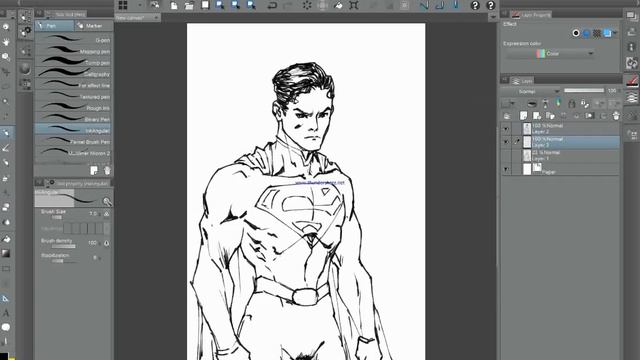
Task: Toggle visibility eye of selected Layer 3
Action: [x=507, y=142]
